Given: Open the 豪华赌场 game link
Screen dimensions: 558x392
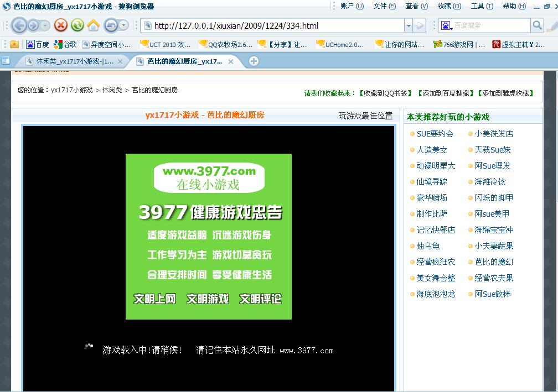Looking at the screenshot, I should coord(432,197).
